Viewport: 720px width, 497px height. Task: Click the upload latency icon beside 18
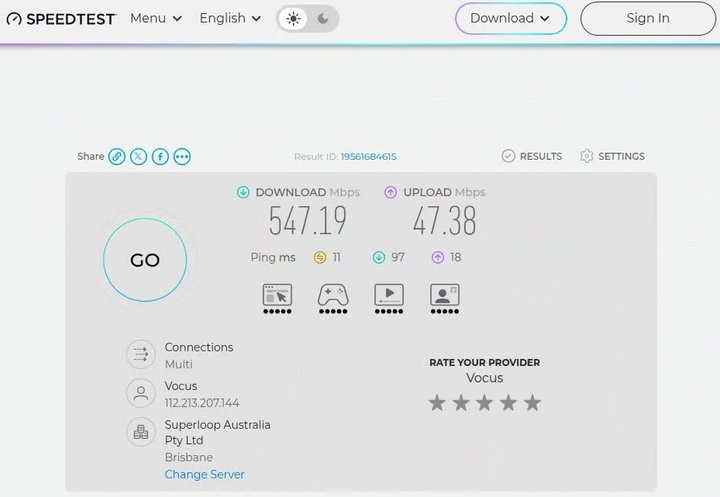[438, 257]
